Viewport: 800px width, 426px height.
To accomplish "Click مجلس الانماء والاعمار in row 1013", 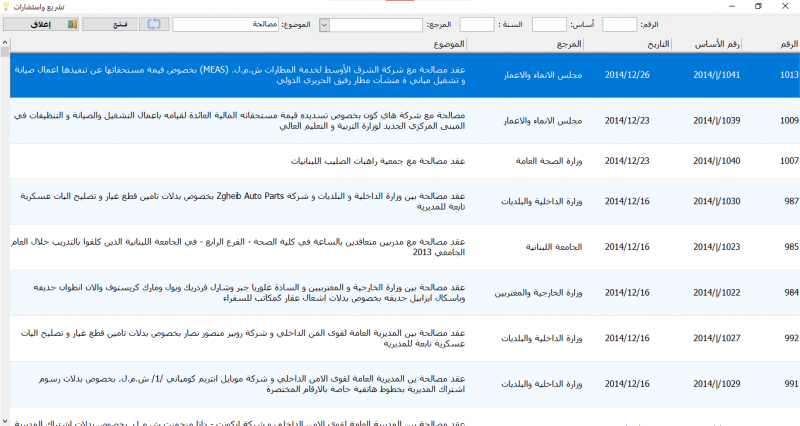I will 543,75.
